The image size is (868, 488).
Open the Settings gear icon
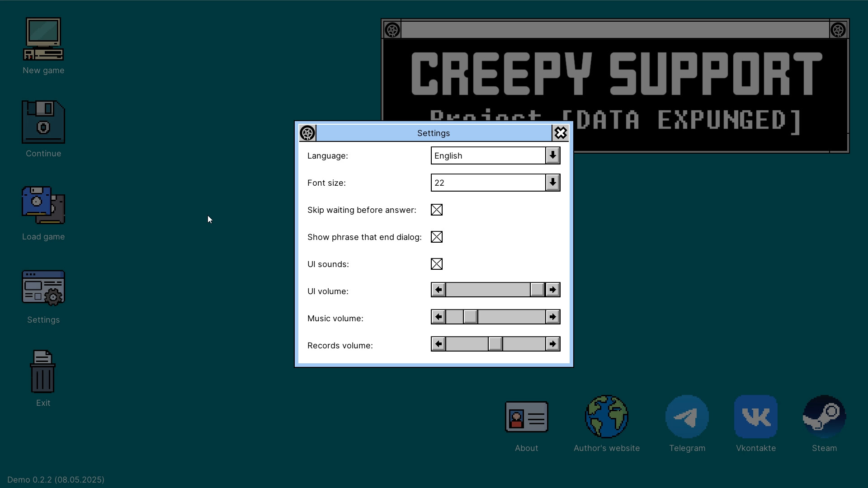pyautogui.click(x=43, y=288)
